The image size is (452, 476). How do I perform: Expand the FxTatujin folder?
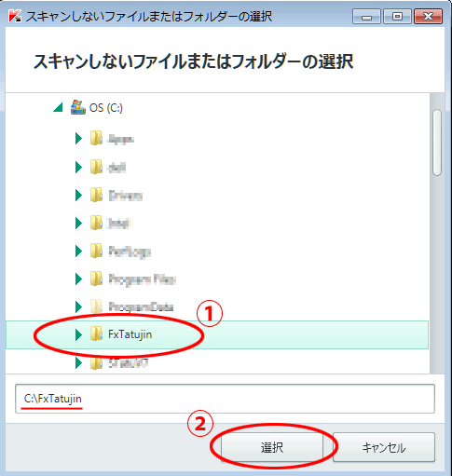click(78, 334)
